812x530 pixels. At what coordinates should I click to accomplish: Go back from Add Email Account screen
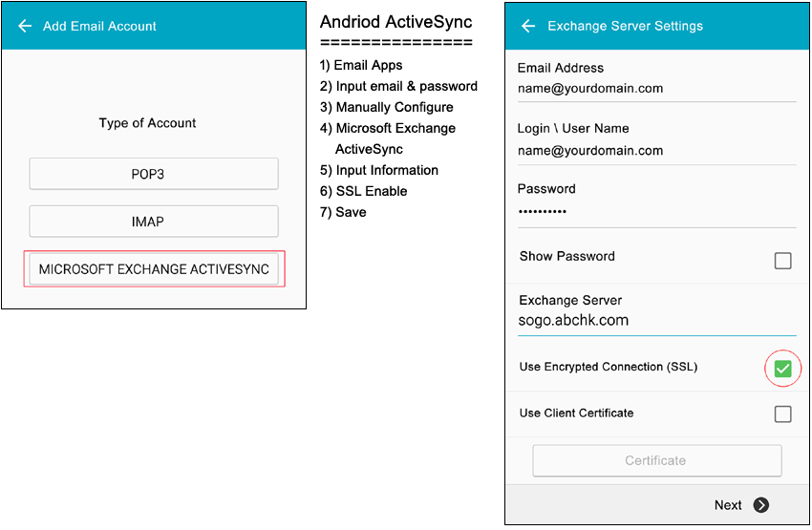click(25, 26)
